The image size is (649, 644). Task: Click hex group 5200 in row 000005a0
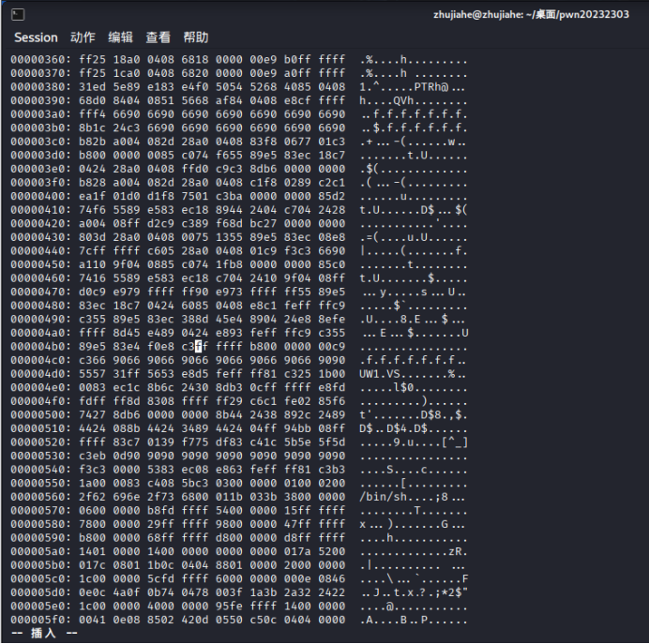click(x=332, y=551)
